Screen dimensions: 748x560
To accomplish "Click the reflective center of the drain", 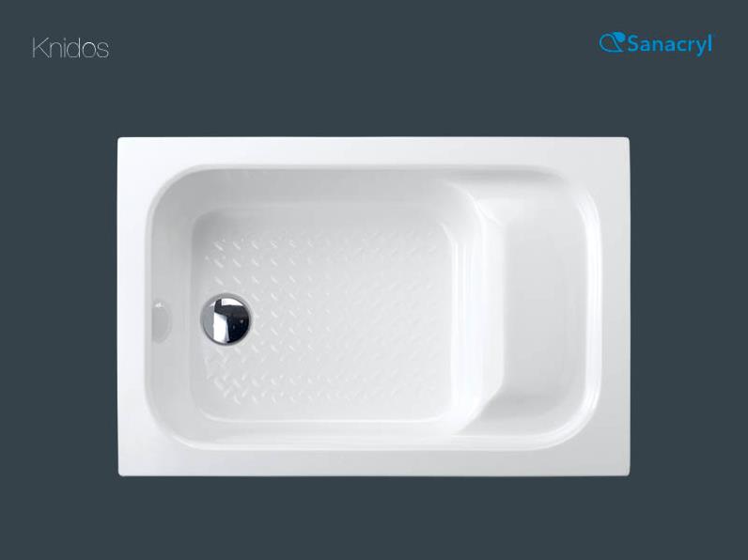I will 226,319.
